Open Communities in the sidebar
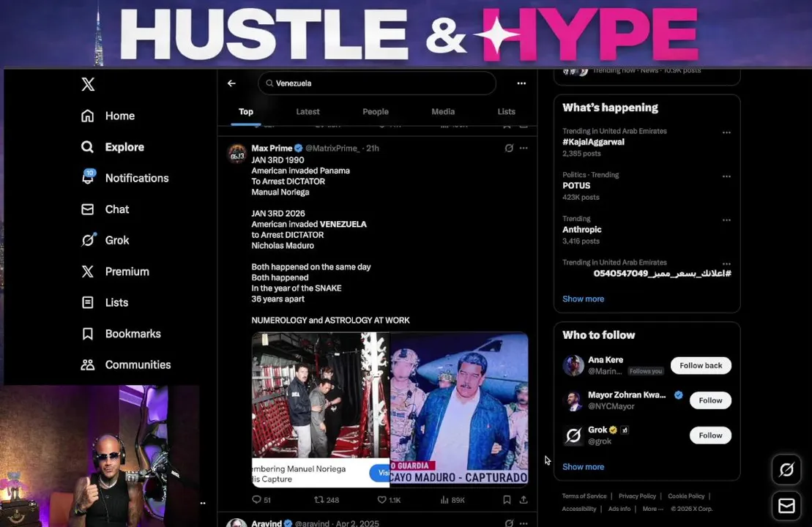This screenshot has width=812, height=527. (126, 365)
